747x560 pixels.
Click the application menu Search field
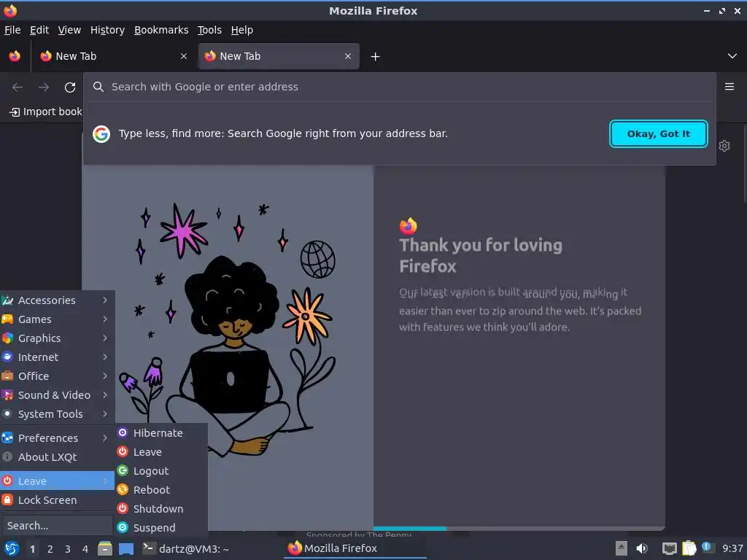(57, 526)
